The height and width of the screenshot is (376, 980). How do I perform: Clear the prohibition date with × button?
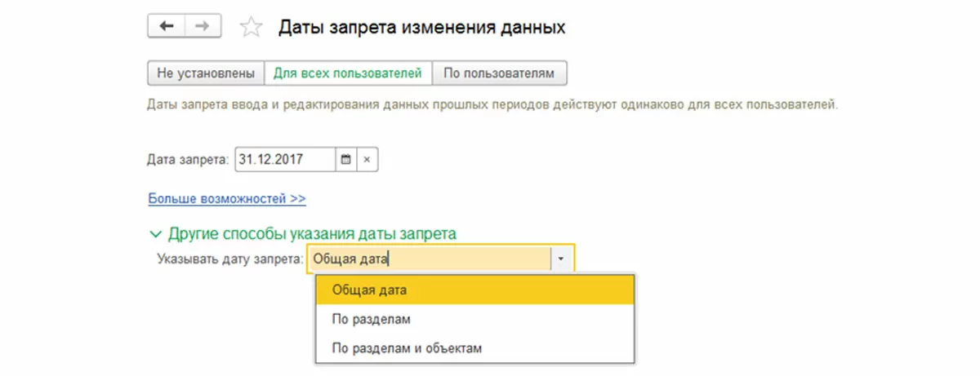pos(367,160)
